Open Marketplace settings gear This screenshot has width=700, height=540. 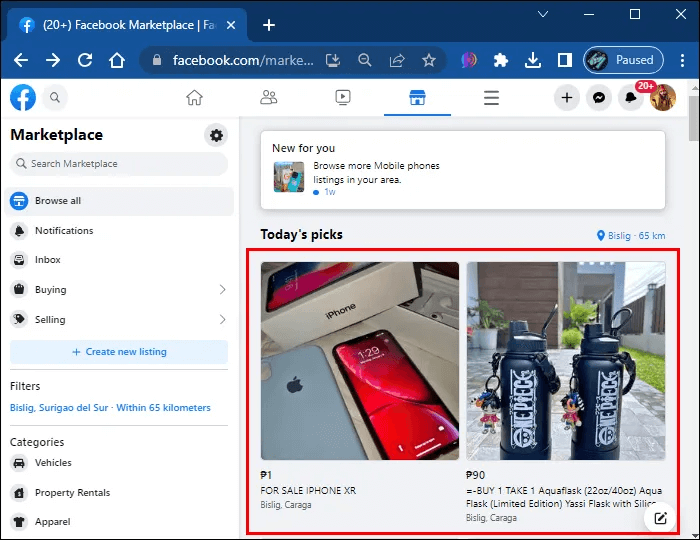point(216,135)
